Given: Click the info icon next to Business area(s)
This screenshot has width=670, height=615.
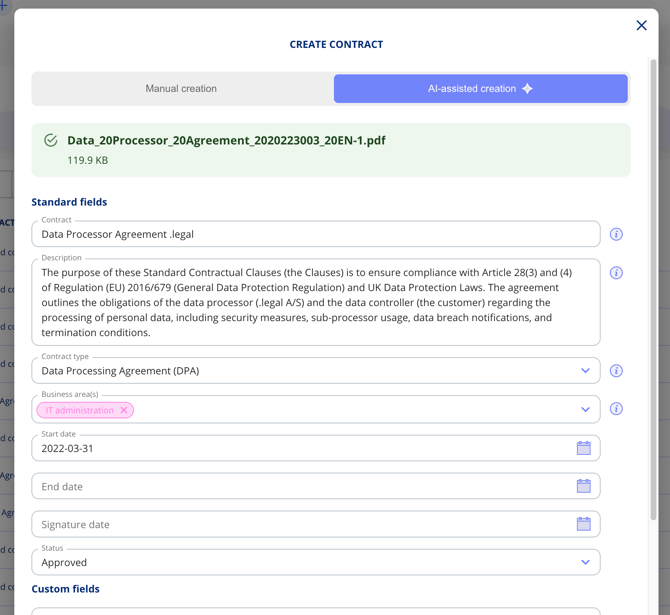Looking at the screenshot, I should pos(616,409).
